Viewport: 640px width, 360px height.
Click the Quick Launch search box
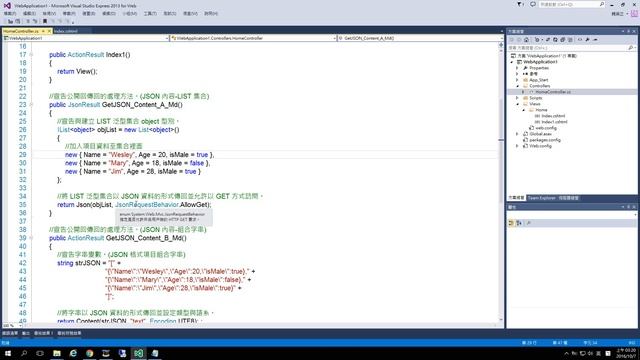tap(571, 4)
